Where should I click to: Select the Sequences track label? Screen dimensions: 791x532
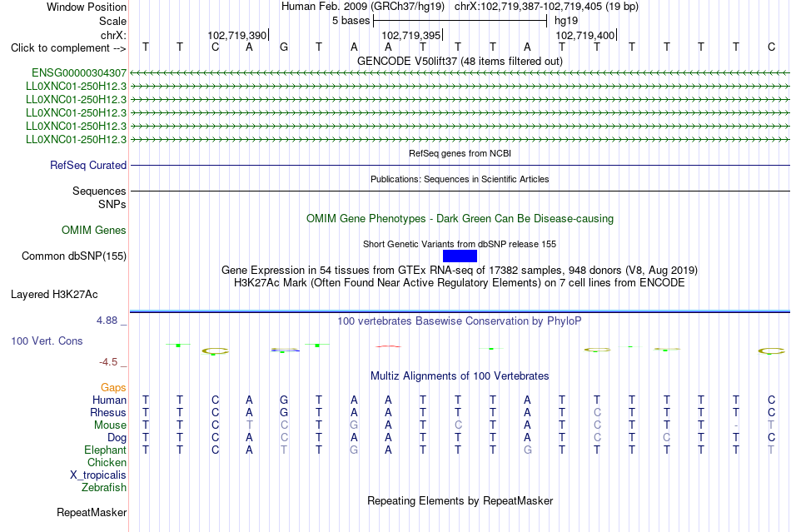click(99, 191)
